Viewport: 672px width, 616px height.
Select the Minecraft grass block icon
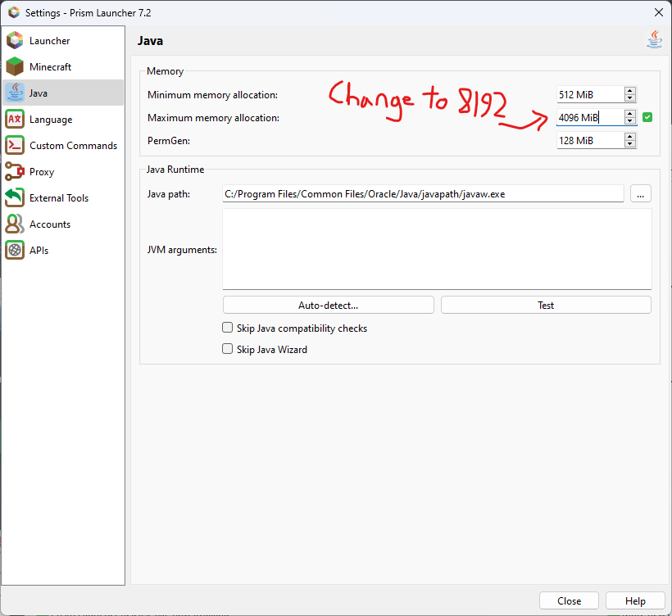point(15,66)
